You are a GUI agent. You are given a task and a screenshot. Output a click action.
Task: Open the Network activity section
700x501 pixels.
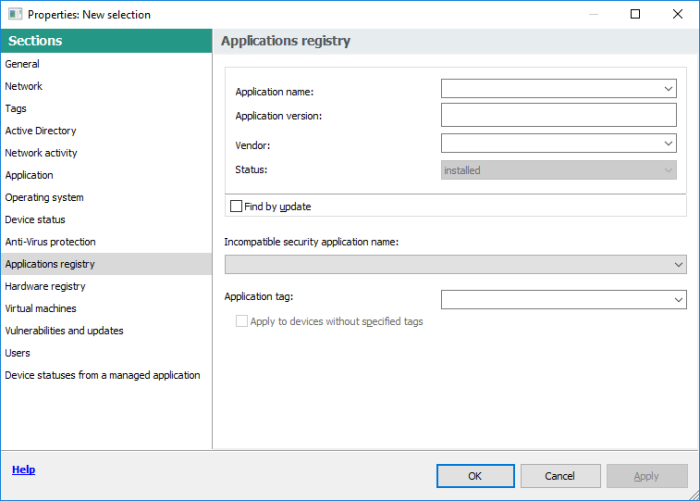(x=41, y=153)
